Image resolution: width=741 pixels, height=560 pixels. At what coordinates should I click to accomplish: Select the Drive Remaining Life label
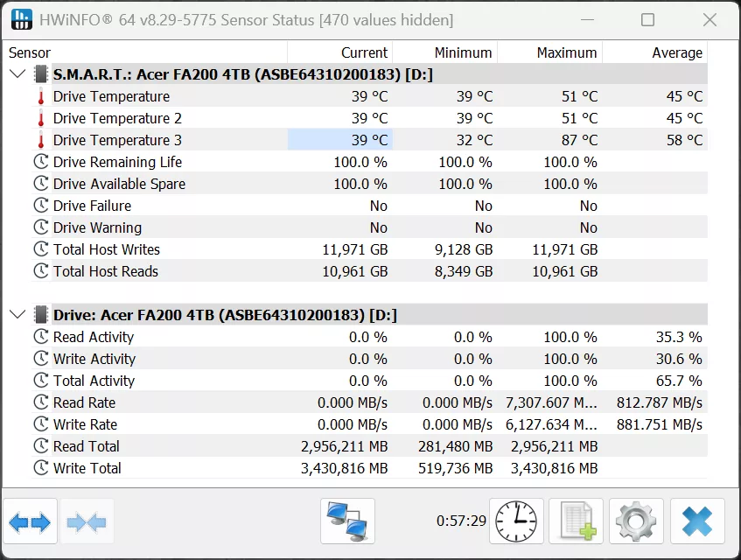(x=117, y=162)
